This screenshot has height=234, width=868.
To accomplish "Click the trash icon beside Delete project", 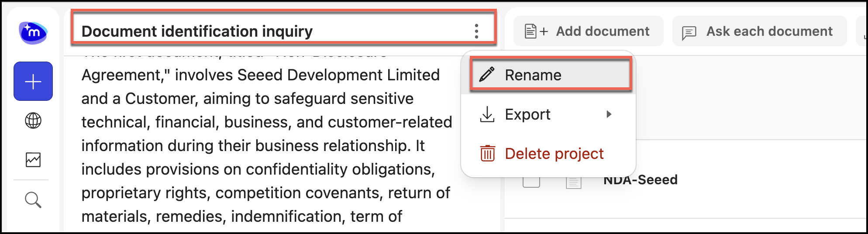I will pos(487,154).
